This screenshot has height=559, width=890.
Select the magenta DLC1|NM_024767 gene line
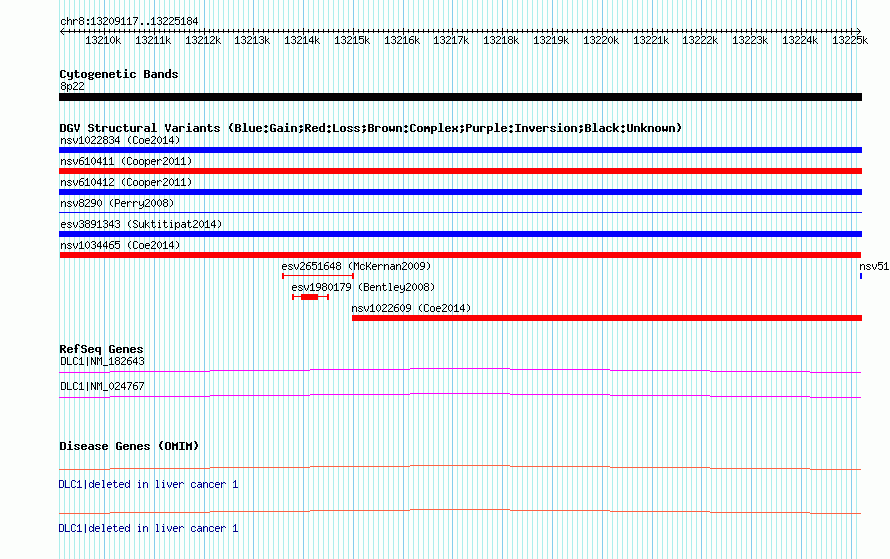point(460,396)
